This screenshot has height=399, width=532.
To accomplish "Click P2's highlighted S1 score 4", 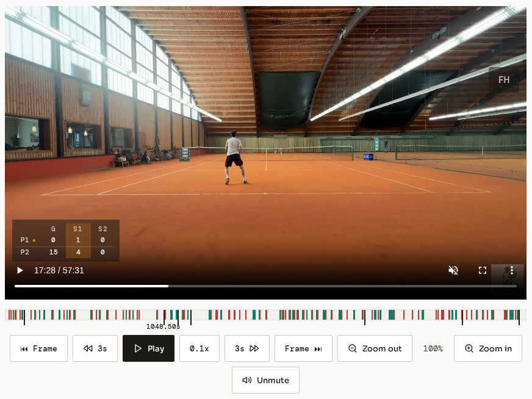I will 78,252.
